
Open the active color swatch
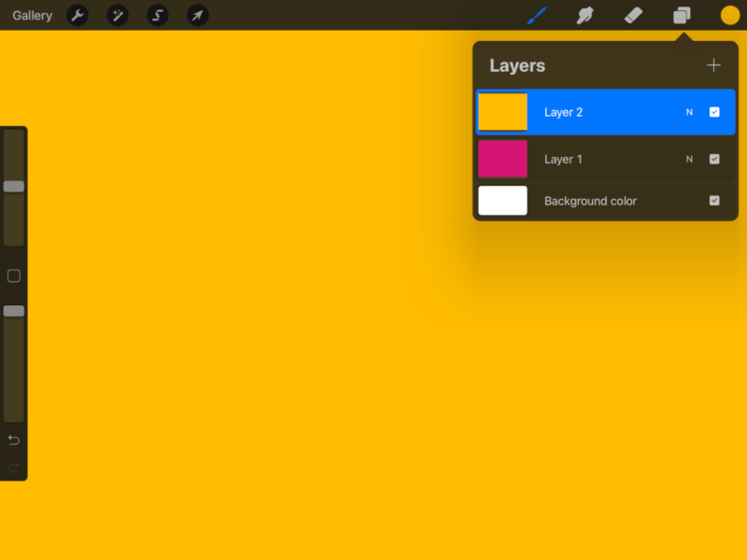(729, 15)
